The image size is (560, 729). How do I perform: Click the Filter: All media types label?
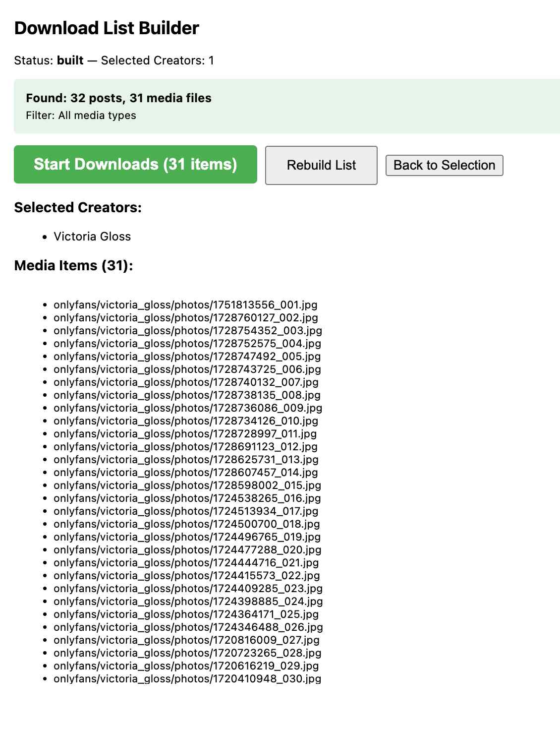click(81, 115)
